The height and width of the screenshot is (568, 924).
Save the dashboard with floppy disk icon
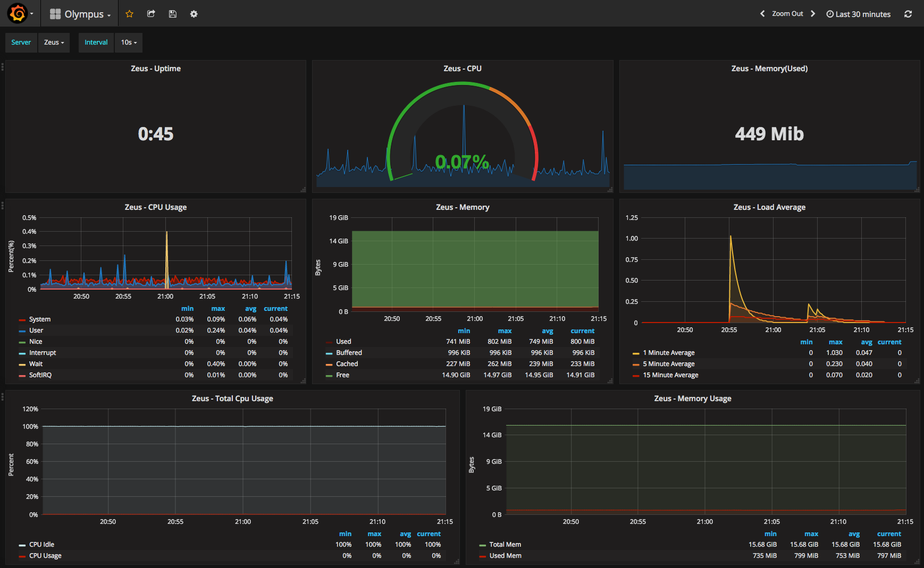[x=172, y=14]
